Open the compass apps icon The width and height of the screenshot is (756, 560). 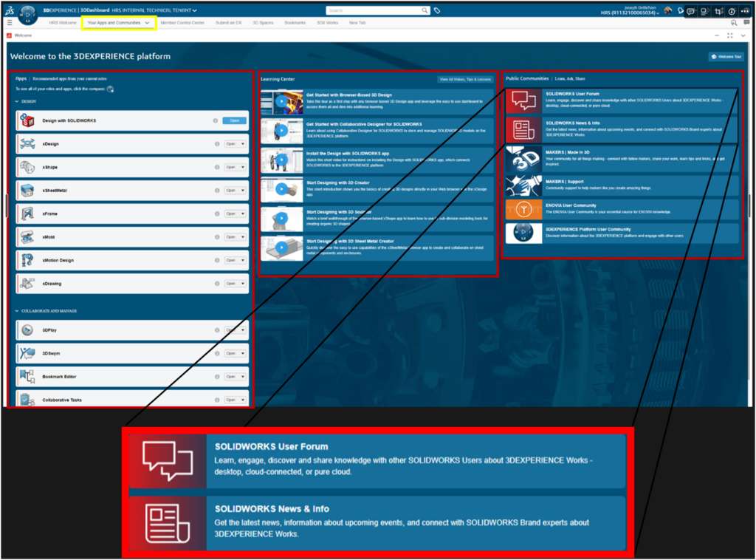27,11
